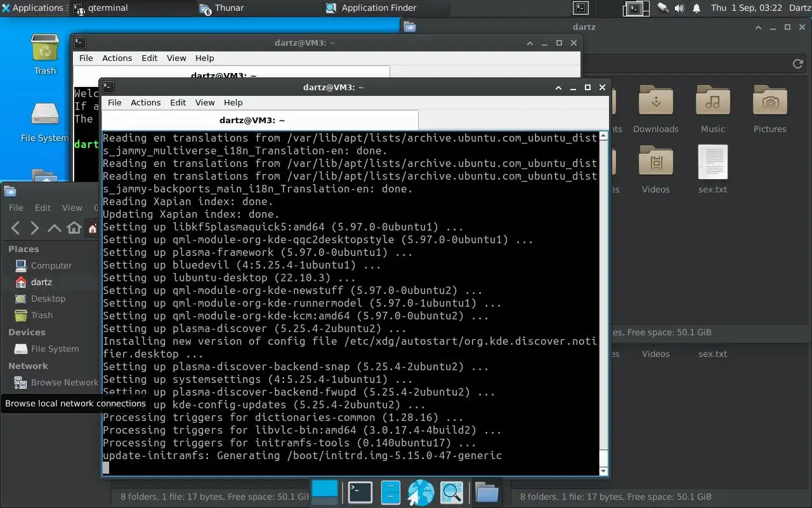This screenshot has width=812, height=508.
Task: Go to parent folder with Thunar up arrow
Action: (x=55, y=228)
